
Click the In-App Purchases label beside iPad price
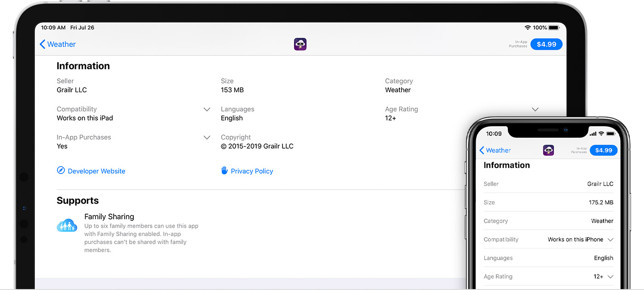click(x=518, y=44)
